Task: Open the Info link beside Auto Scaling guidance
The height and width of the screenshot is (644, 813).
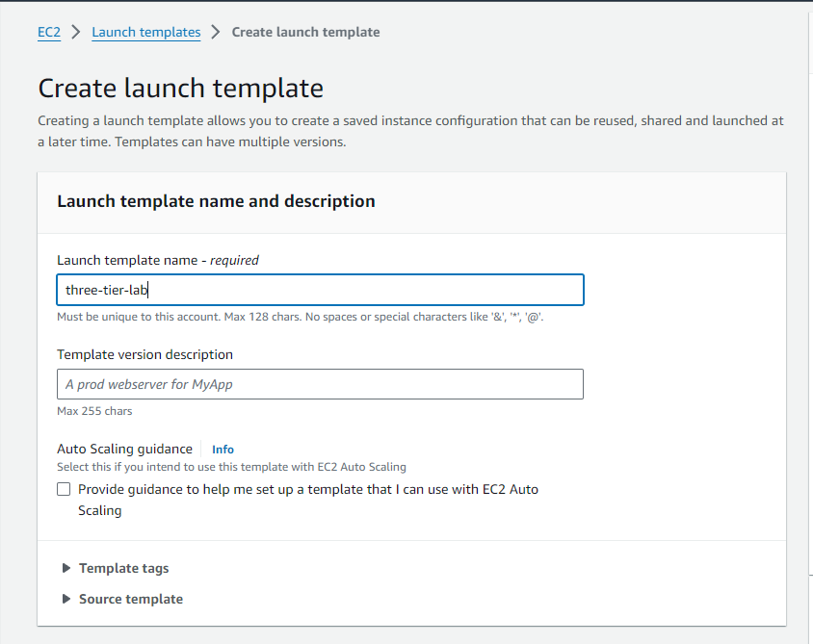Action: [223, 449]
